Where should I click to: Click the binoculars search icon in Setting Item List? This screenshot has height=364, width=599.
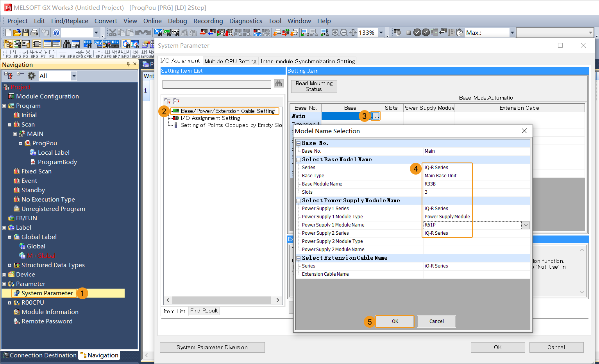coord(279,84)
